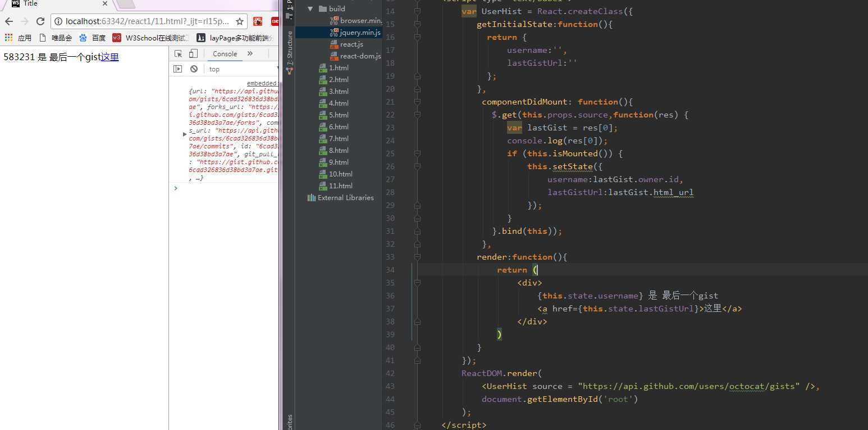Select the Console tab in DevTools
Screen dimensions: 868x430
tap(225, 54)
